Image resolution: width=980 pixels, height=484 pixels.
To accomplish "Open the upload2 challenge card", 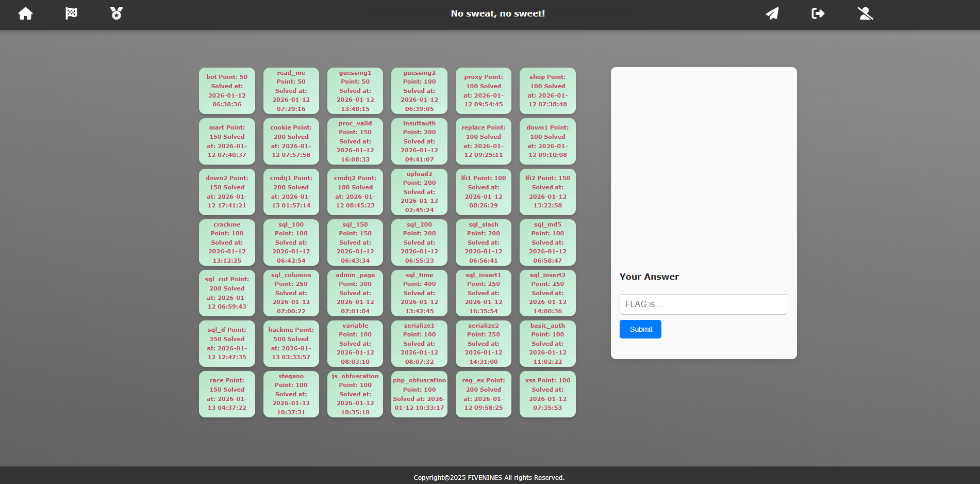I will coord(419,192).
